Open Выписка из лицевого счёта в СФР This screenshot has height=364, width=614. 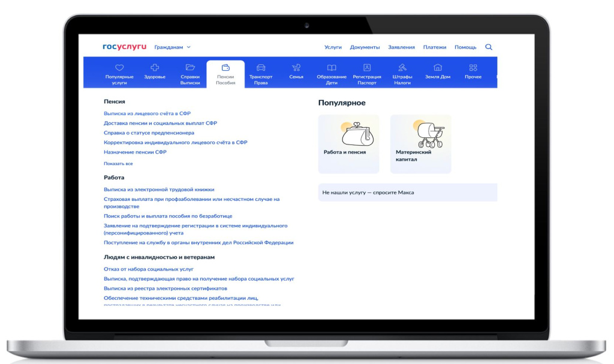[x=148, y=113]
